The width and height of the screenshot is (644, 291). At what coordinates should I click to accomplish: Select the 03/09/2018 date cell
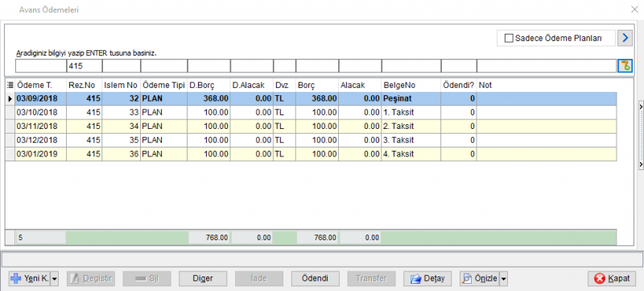[x=41, y=98]
